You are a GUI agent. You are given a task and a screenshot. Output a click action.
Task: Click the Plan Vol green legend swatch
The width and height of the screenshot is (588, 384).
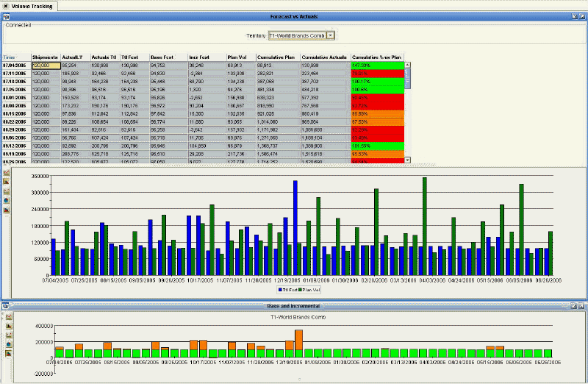coord(300,290)
